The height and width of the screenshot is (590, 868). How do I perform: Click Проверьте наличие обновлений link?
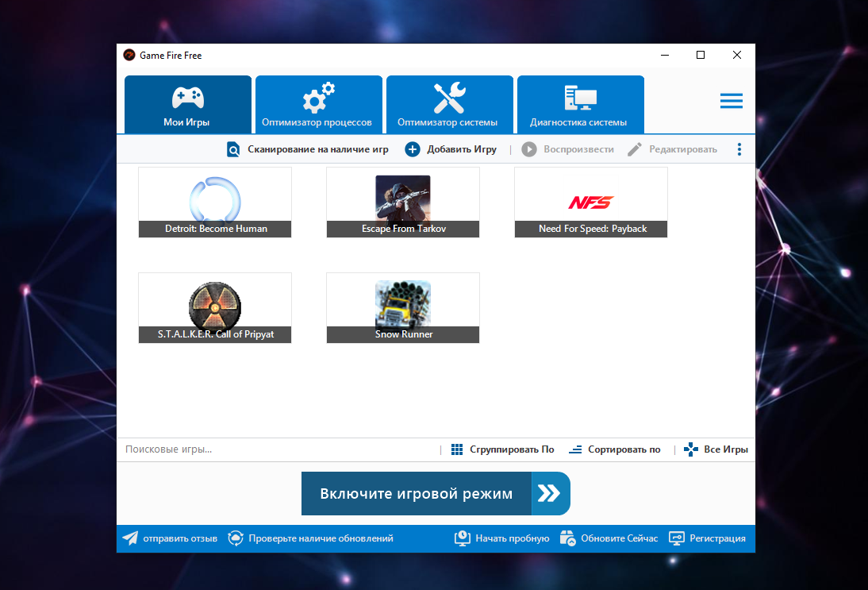(x=321, y=538)
